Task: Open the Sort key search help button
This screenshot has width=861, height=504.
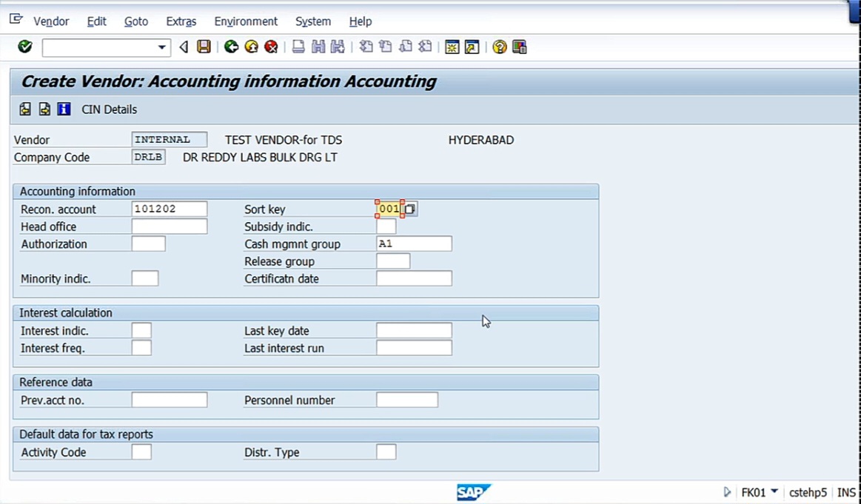Action: coord(410,209)
